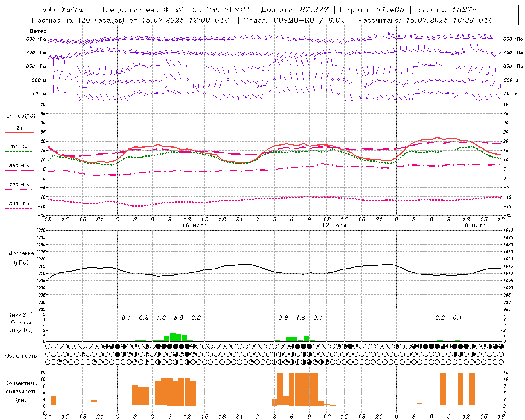Click the 1.2 precipitation amount value

[161, 317]
